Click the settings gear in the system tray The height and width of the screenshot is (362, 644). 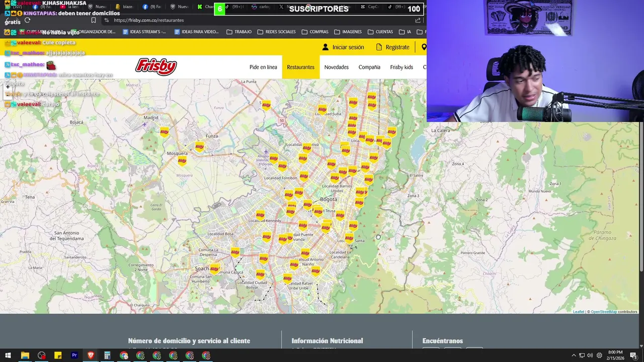click(x=599, y=355)
